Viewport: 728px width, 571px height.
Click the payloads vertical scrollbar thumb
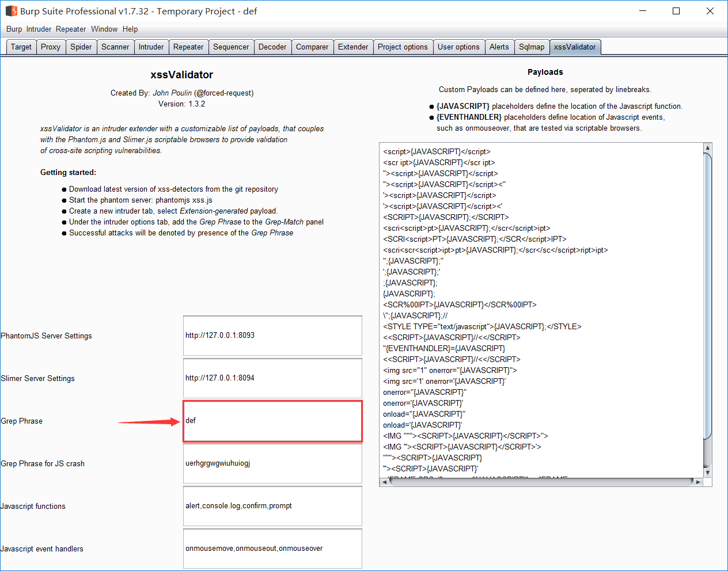pyautogui.click(x=708, y=296)
